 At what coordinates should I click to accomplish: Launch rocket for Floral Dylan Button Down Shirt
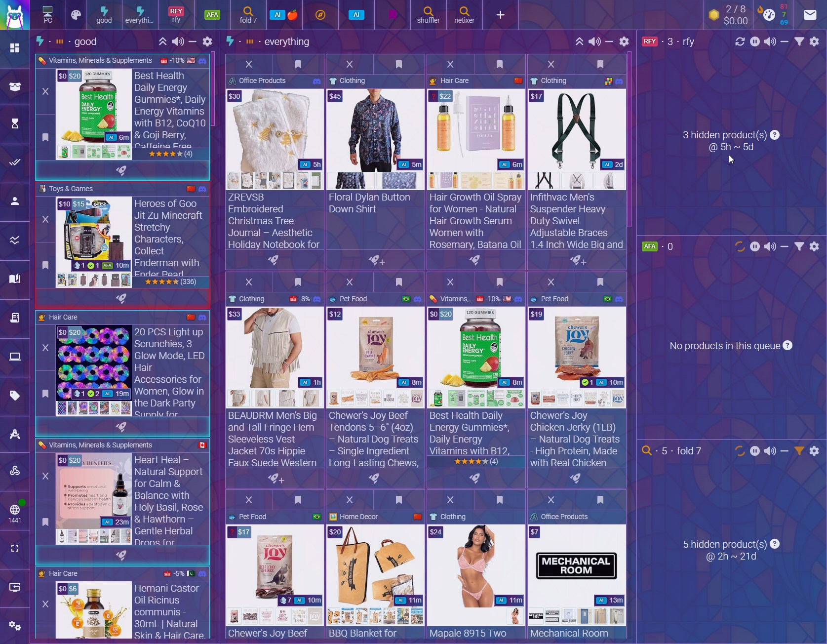coord(375,260)
